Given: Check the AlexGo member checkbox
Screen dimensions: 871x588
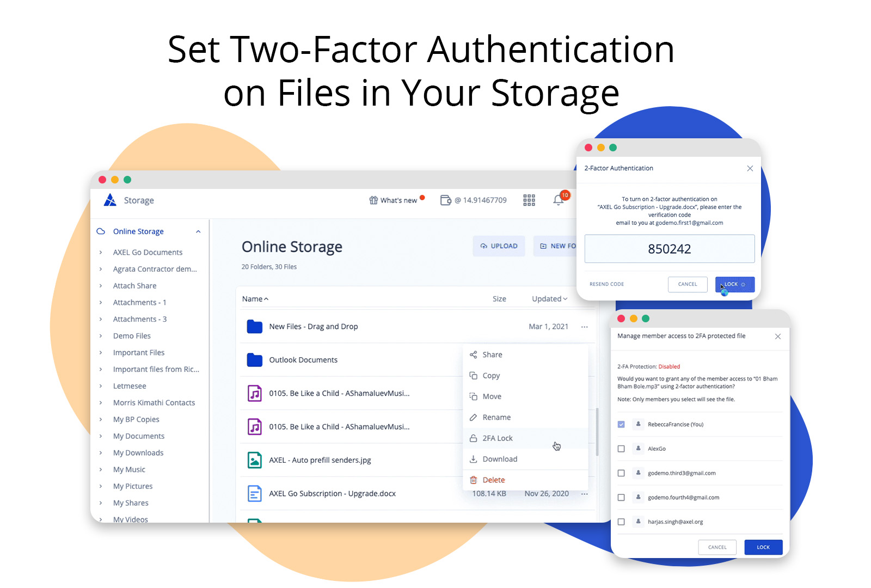Looking at the screenshot, I should (x=621, y=449).
